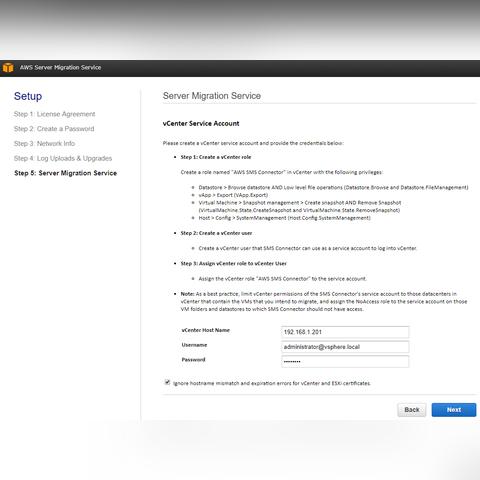This screenshot has width=480, height=480.
Task: Click the 'Note: As a best practice' paragraph
Action: point(324,301)
